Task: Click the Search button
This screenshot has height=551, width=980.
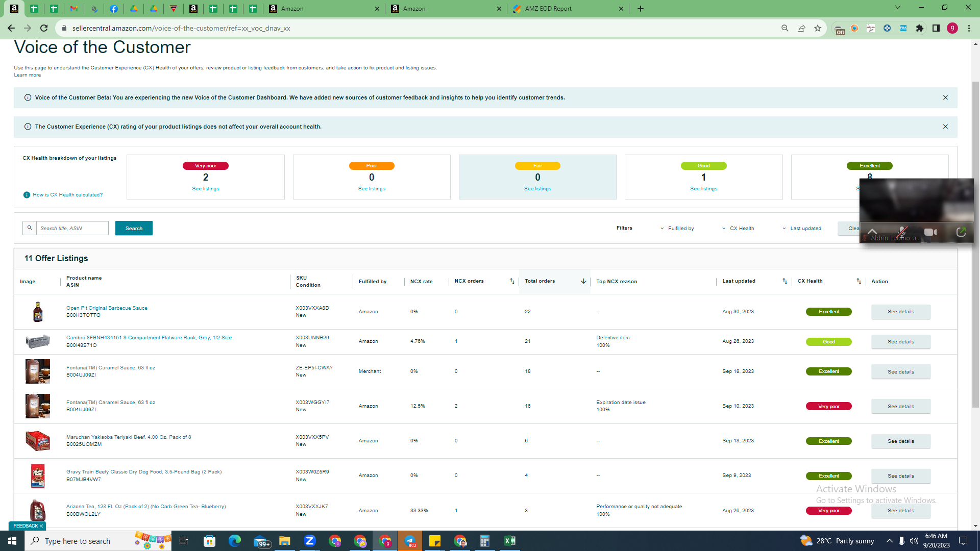Action: click(134, 228)
